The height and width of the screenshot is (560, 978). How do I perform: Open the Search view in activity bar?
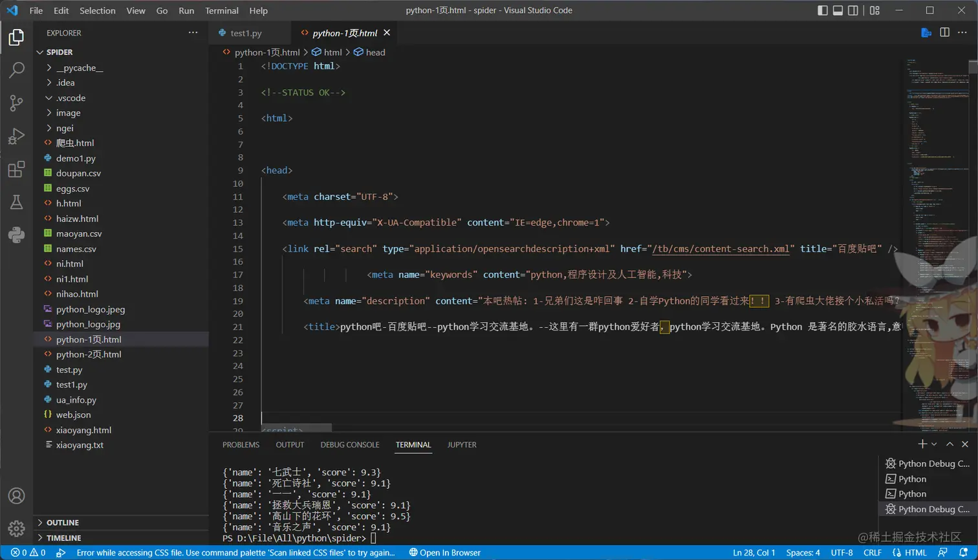[x=16, y=70]
